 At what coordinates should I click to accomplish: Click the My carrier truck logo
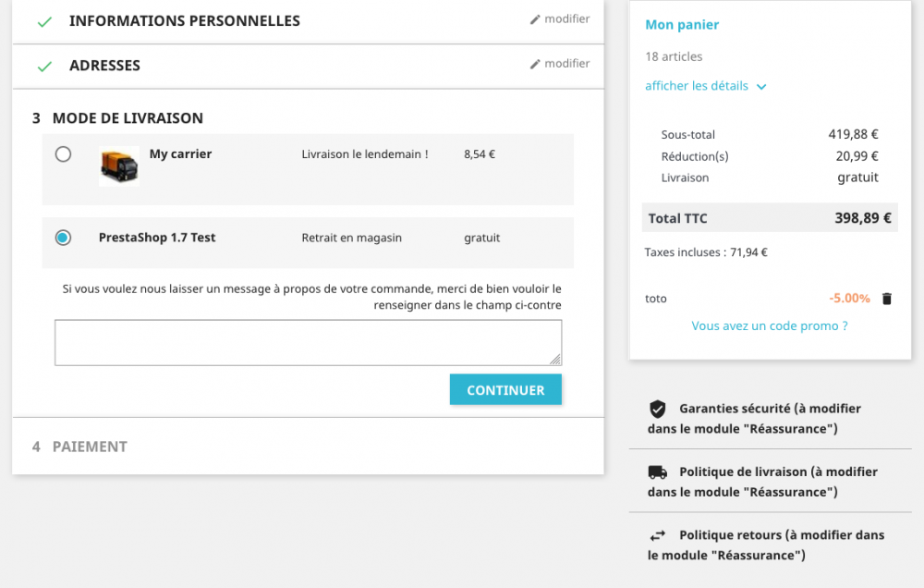pyautogui.click(x=119, y=166)
